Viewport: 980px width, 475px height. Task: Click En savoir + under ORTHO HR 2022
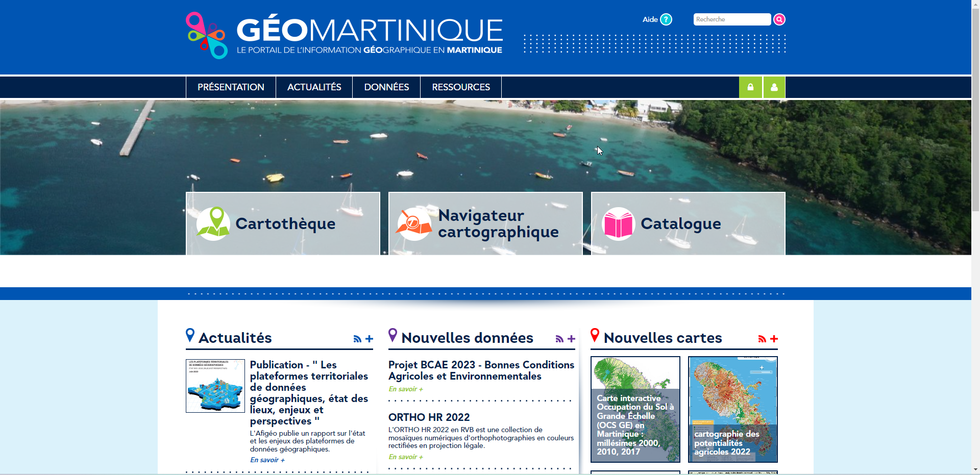click(x=406, y=457)
